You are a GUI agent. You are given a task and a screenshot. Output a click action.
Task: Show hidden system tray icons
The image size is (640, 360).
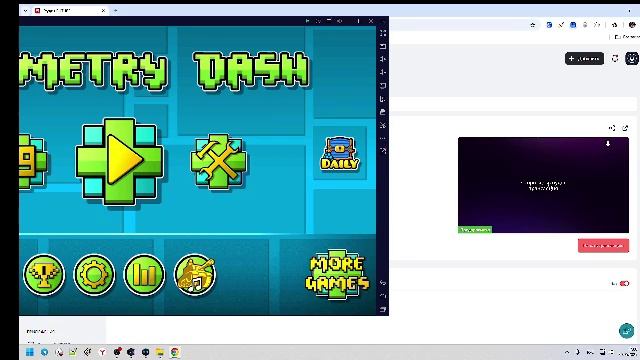(x=567, y=352)
